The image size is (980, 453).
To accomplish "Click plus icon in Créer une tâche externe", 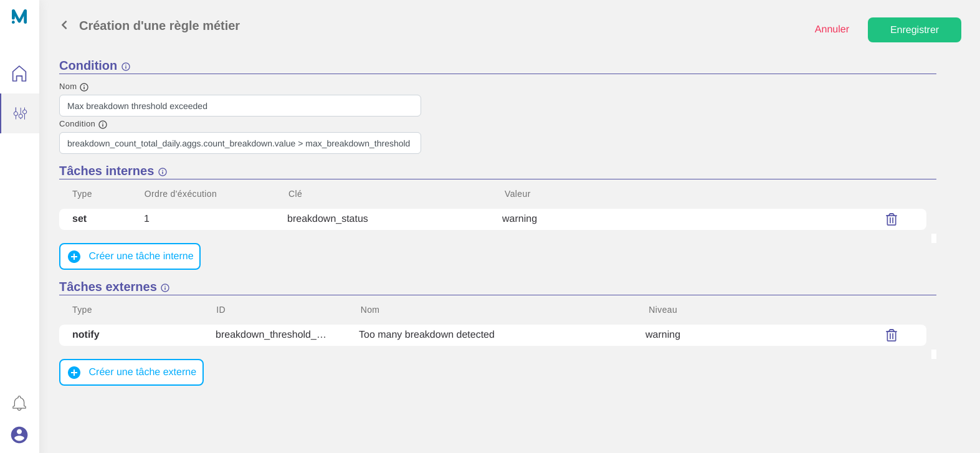I will point(74,373).
